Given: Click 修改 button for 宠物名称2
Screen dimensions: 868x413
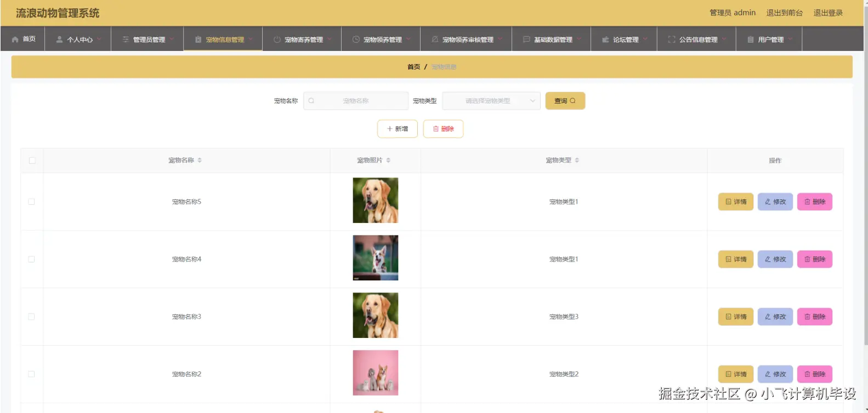Looking at the screenshot, I should pyautogui.click(x=775, y=374).
